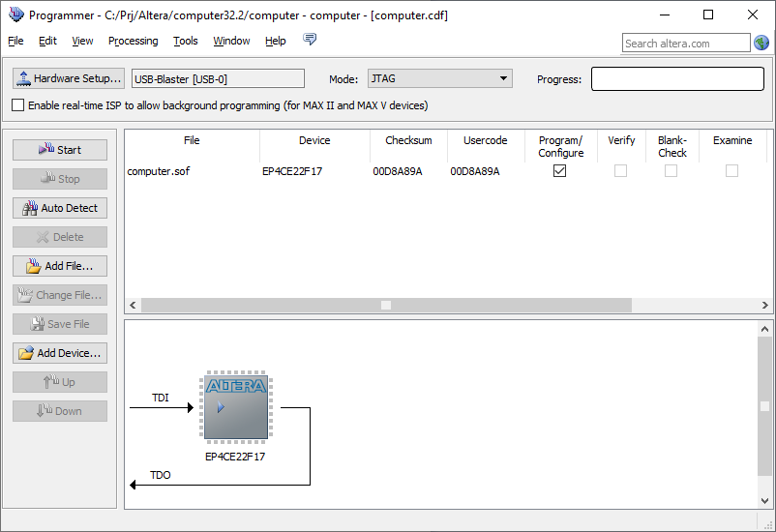
Task: Open Hardware Setup dialog
Action: click(69, 78)
